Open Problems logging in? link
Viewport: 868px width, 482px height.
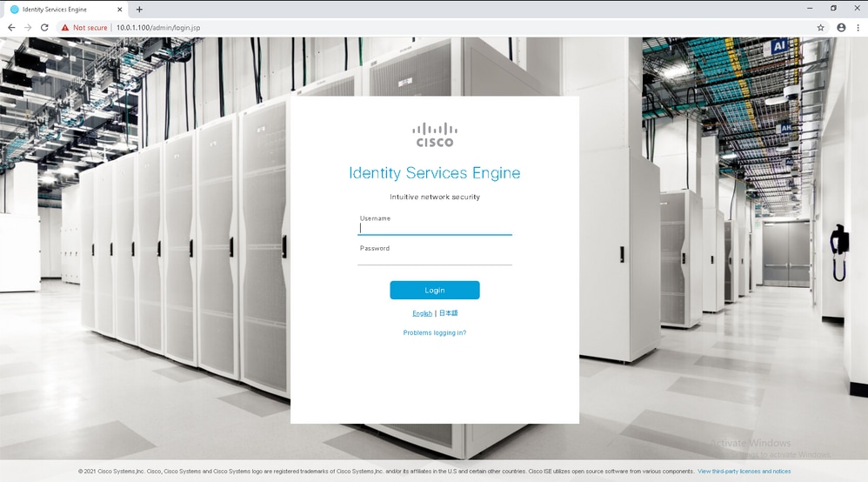pyautogui.click(x=435, y=333)
